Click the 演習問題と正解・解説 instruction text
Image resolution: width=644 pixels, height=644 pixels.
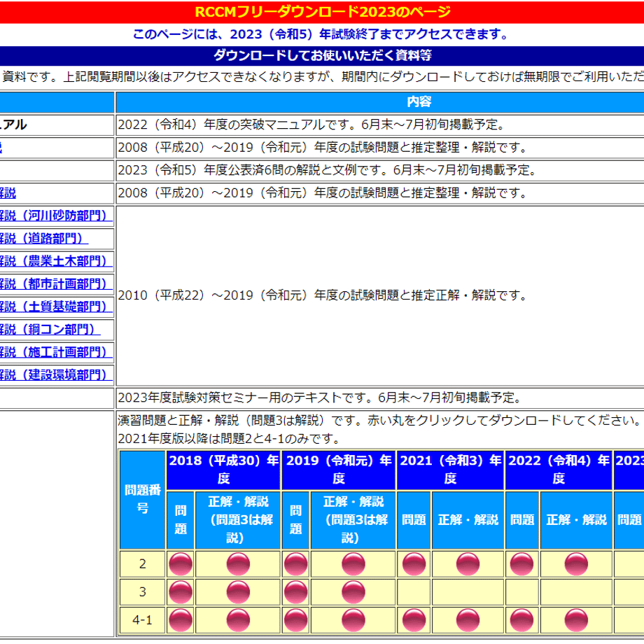[379, 420]
